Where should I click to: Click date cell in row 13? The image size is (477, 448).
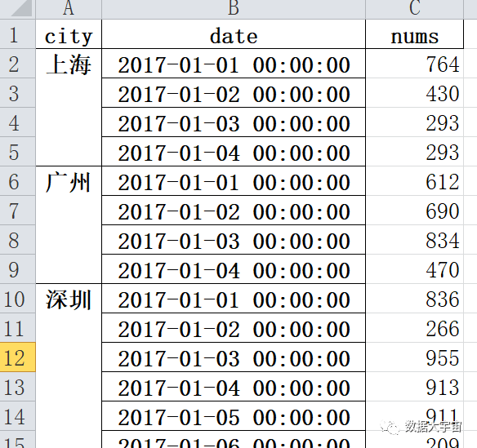click(x=234, y=387)
